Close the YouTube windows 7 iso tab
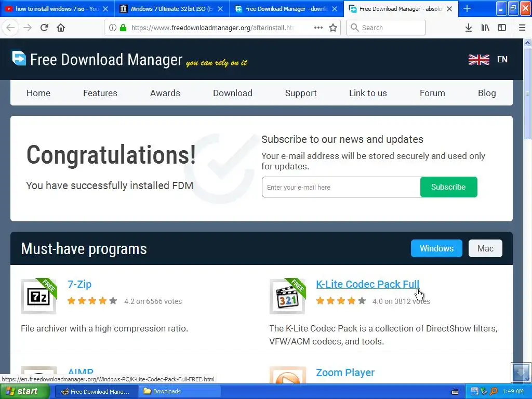532x399 pixels. click(105, 9)
